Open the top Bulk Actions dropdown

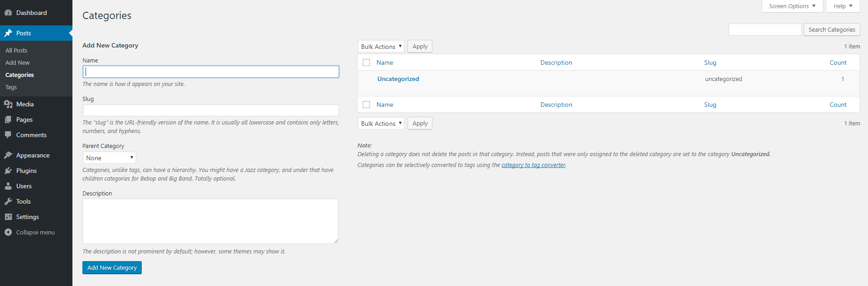click(x=381, y=47)
